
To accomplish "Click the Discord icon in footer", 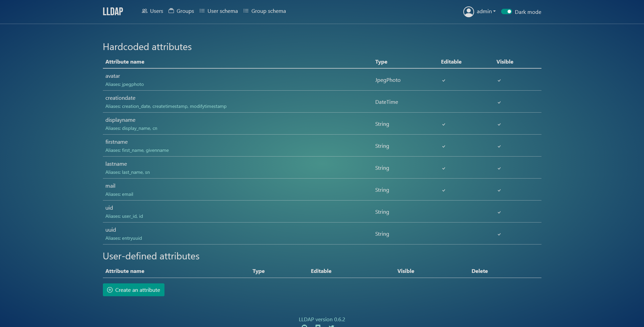I will (x=318, y=326).
